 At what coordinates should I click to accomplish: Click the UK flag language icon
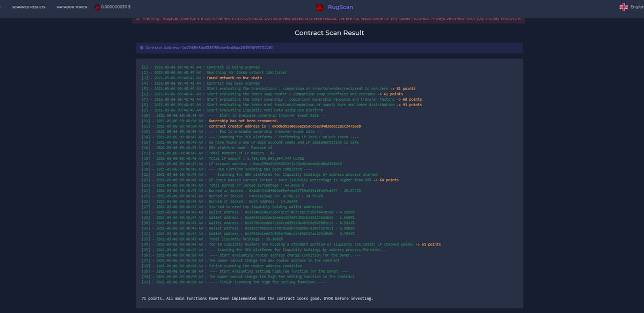pyautogui.click(x=624, y=7)
